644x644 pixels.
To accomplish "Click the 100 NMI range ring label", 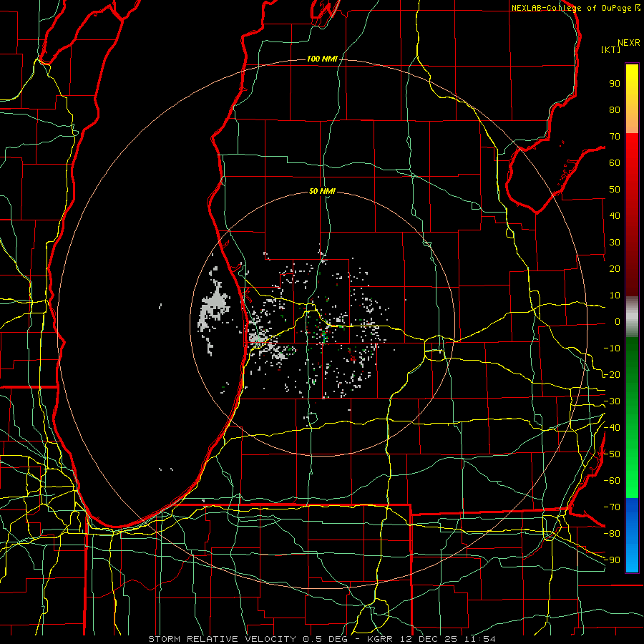I will (x=322, y=59).
